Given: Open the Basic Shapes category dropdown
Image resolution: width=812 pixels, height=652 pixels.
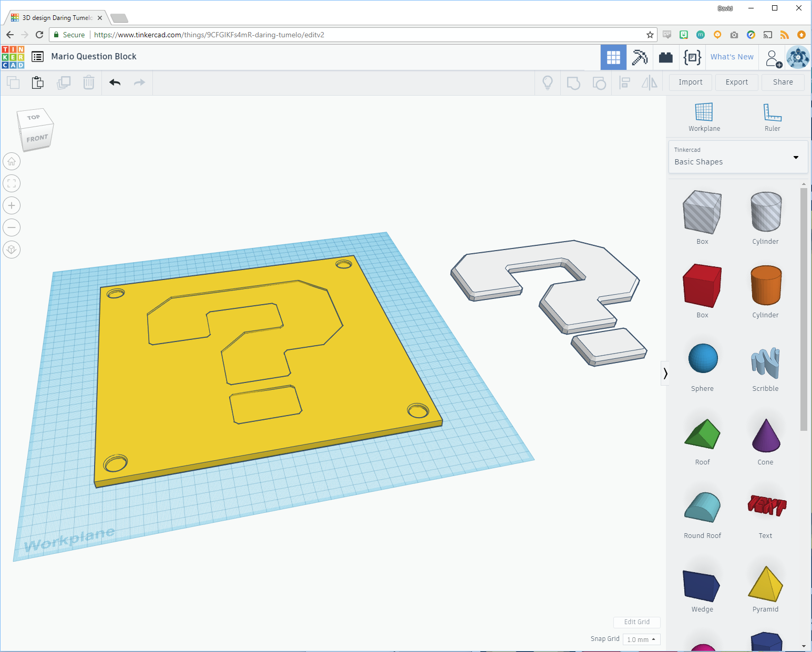Looking at the screenshot, I should point(738,157).
